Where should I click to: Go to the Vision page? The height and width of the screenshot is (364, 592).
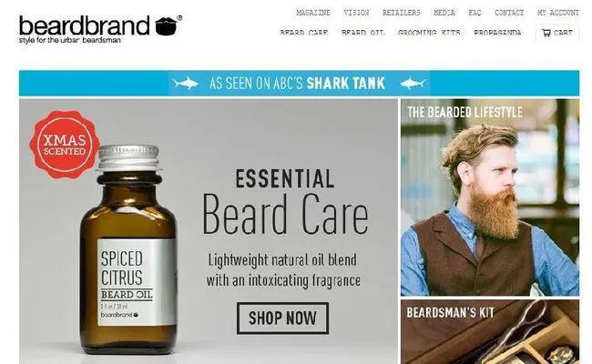356,13
